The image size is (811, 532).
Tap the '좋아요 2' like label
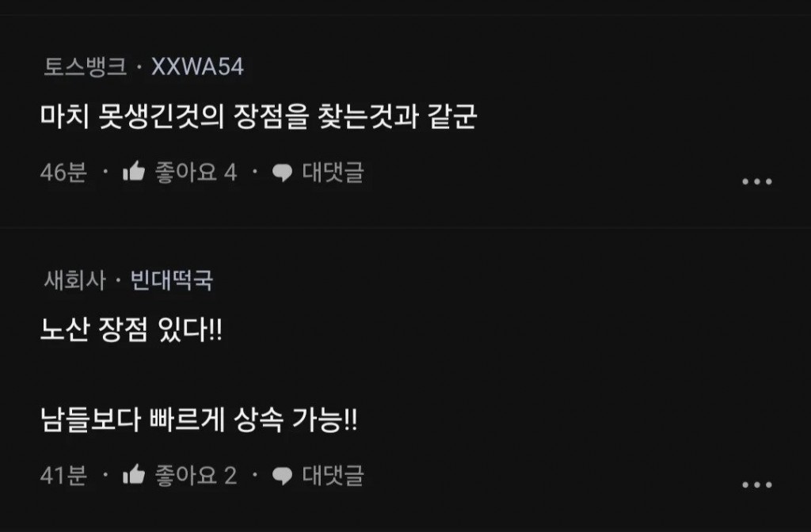pyautogui.click(x=196, y=475)
